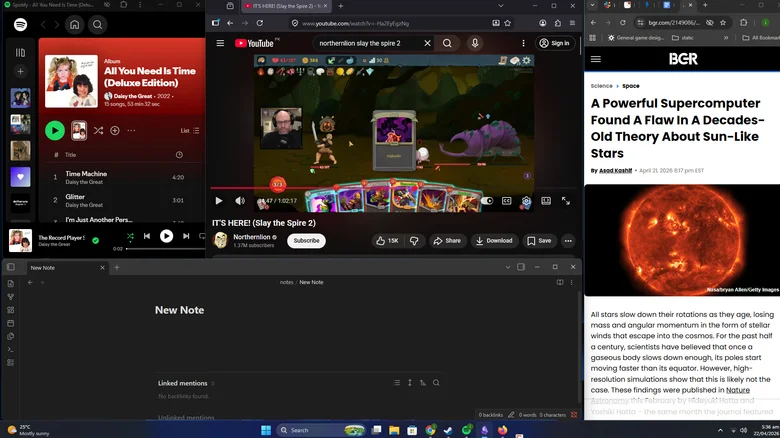Open Daisy the Great artist link in album header
The image size is (780, 438).
pos(133,96)
